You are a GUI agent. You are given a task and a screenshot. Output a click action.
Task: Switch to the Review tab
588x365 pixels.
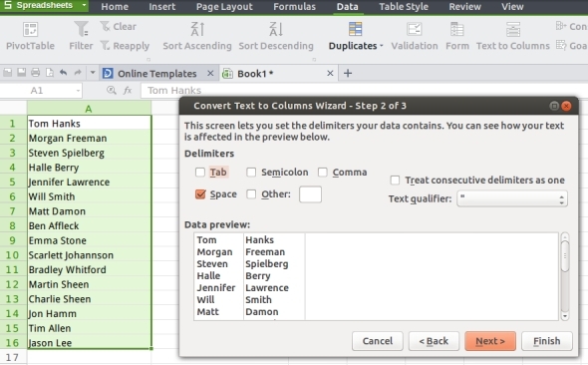pyautogui.click(x=464, y=7)
